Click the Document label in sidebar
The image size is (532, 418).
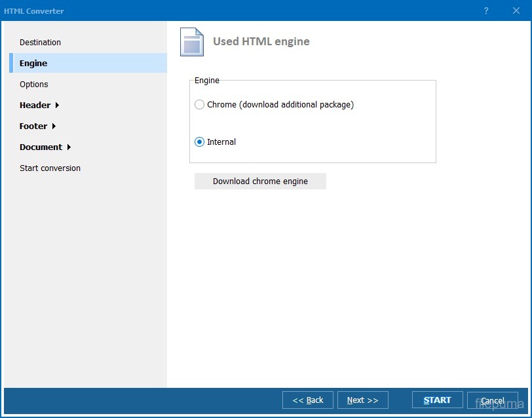tap(41, 147)
